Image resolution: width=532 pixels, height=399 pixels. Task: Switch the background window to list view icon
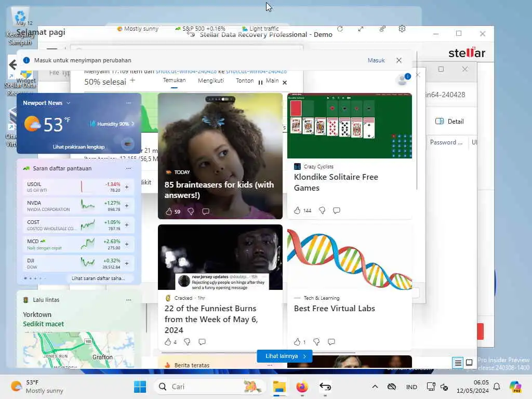point(458,363)
